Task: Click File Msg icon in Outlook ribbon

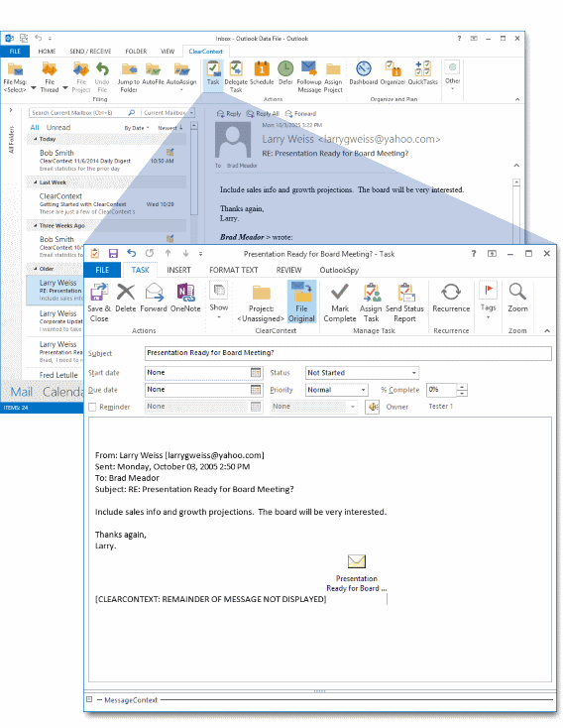Action: click(x=15, y=76)
